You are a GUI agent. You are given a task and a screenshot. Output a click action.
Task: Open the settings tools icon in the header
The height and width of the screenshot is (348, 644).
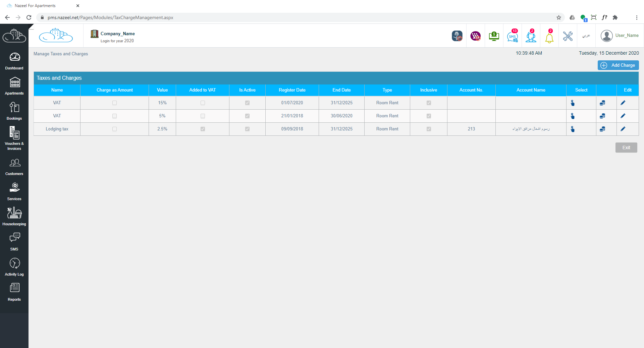[568, 36]
